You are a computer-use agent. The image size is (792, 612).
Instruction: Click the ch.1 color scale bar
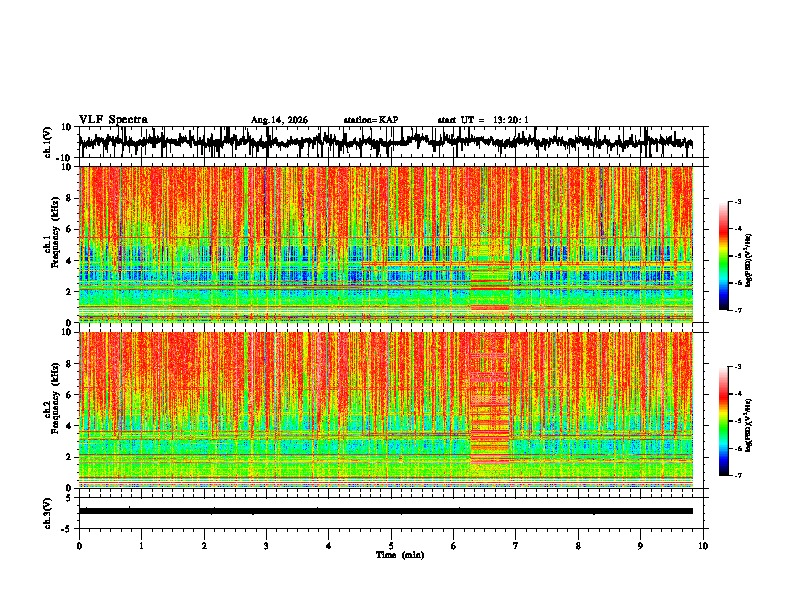[723, 256]
